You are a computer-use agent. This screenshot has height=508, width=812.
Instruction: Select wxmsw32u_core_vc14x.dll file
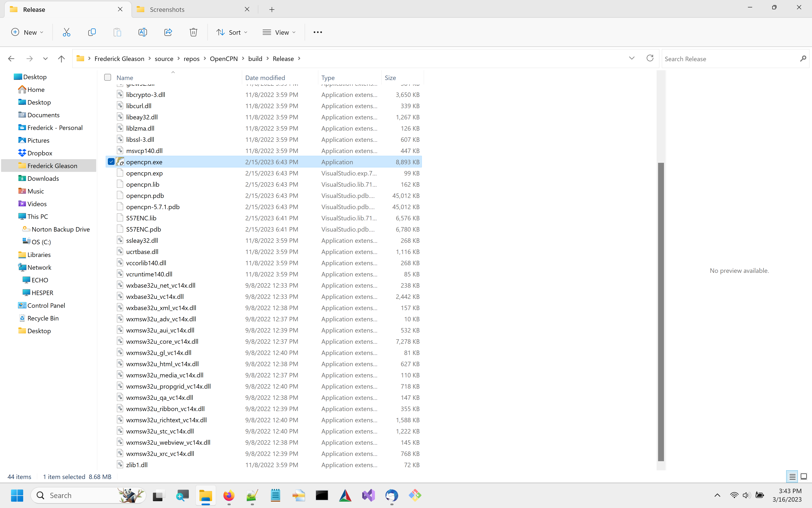(162, 341)
